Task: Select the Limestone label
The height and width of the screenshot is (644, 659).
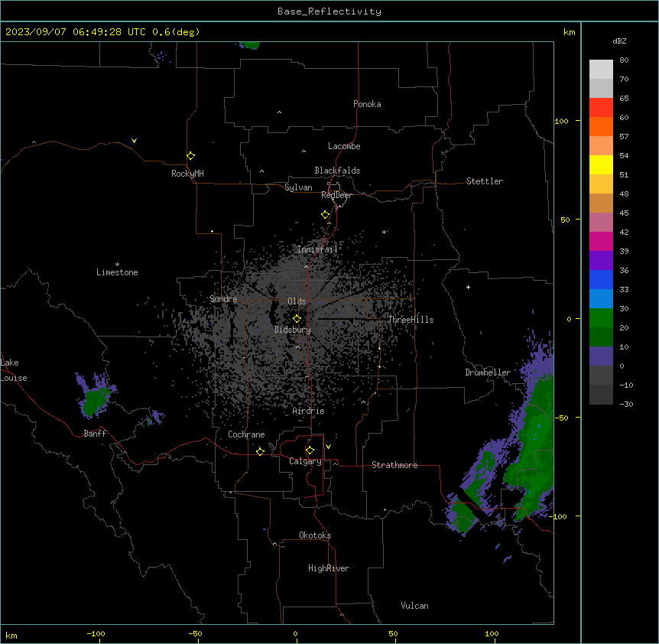Action: 117,272
